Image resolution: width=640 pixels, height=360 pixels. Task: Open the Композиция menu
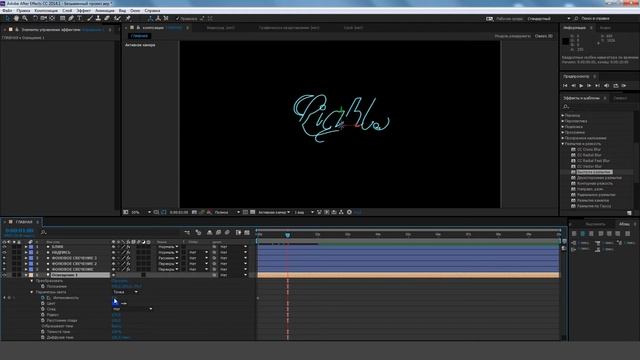[x=46, y=11]
